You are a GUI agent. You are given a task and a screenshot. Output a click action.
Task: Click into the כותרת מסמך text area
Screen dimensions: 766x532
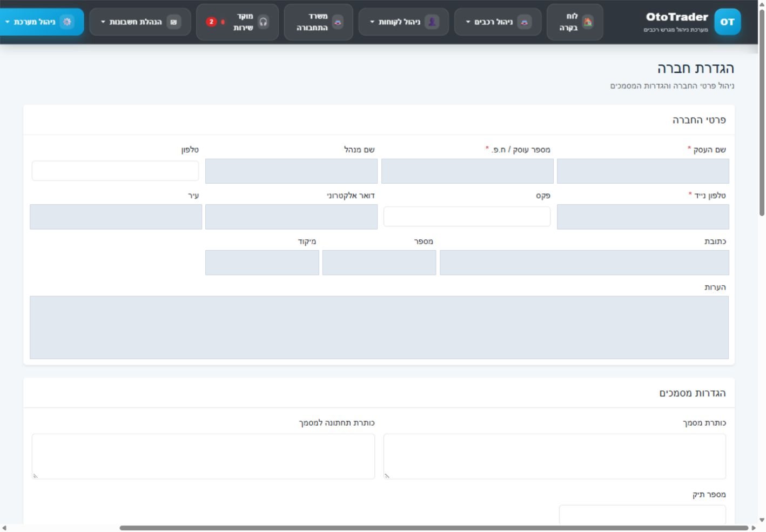click(555, 456)
